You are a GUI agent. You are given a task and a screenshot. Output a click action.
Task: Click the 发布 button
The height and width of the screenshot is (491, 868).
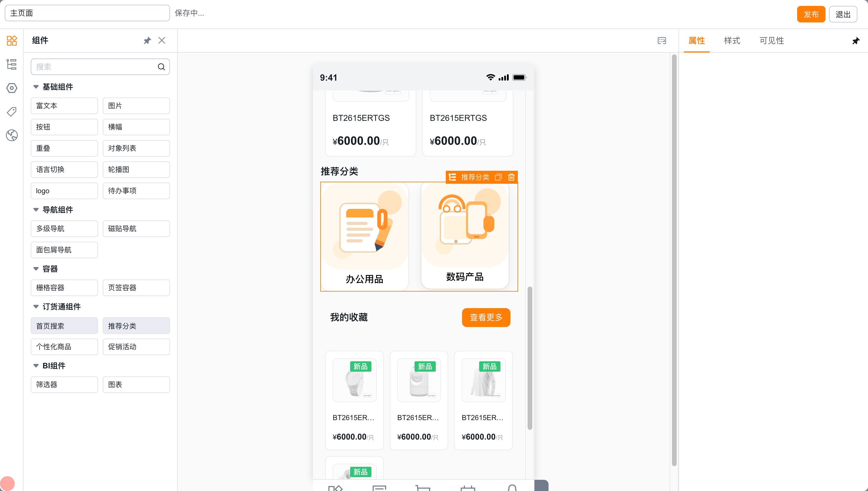click(811, 14)
